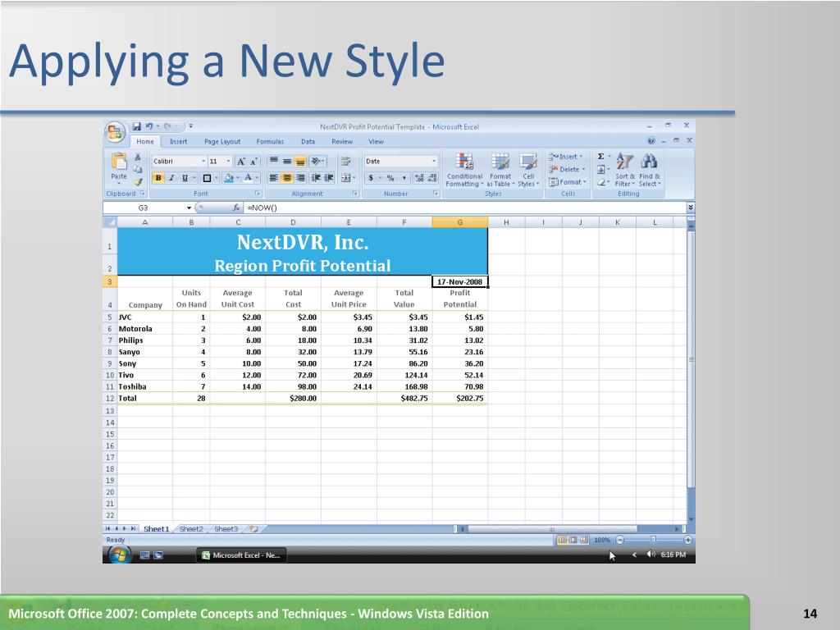The width and height of the screenshot is (840, 630).
Task: Click Decrease Indent icon
Action: pyautogui.click(x=316, y=178)
